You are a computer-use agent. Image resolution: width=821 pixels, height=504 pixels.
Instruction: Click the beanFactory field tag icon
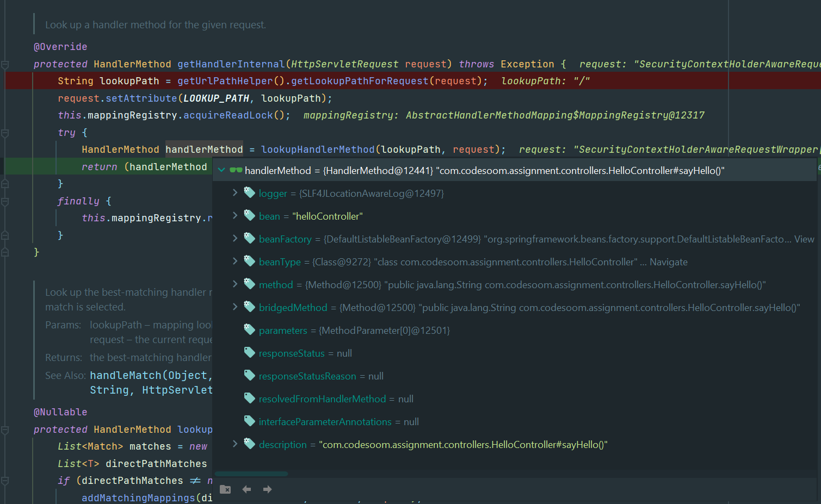250,238
